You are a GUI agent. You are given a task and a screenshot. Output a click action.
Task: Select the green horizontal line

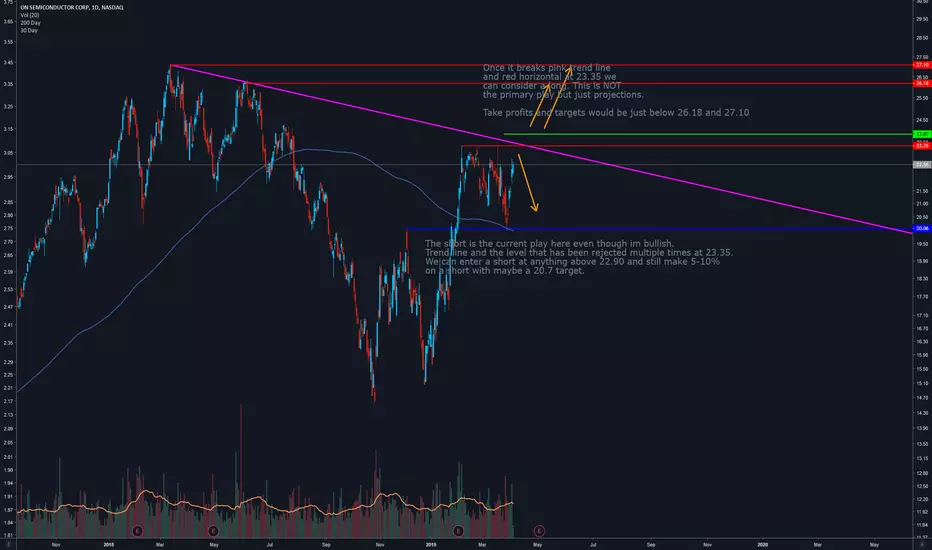click(x=707, y=134)
